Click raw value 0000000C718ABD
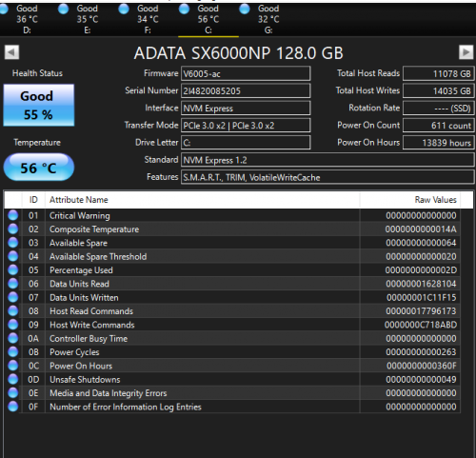 (x=421, y=325)
